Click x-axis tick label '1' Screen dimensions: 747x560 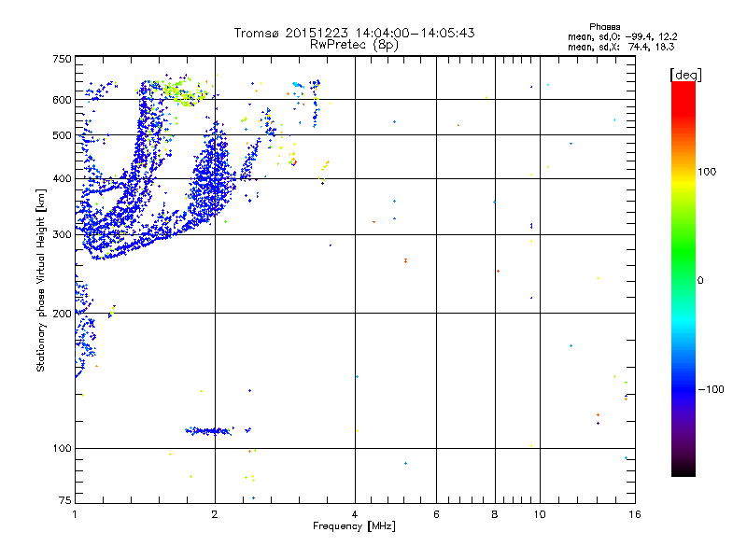click(75, 514)
